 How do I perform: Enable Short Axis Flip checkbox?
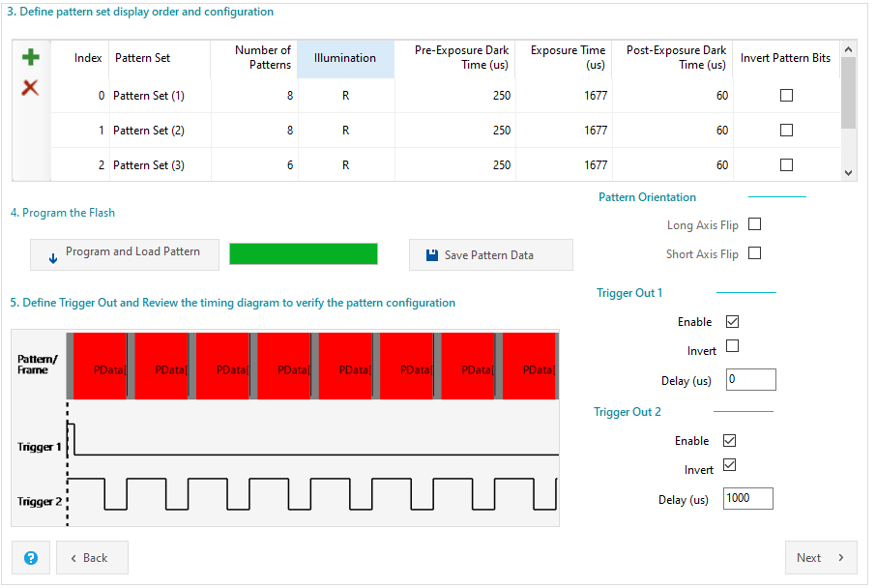755,253
